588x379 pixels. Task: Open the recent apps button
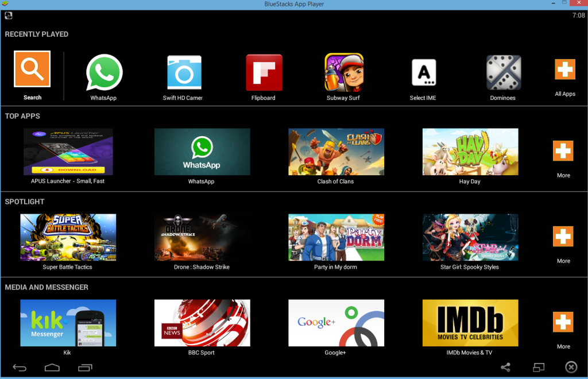click(x=85, y=368)
